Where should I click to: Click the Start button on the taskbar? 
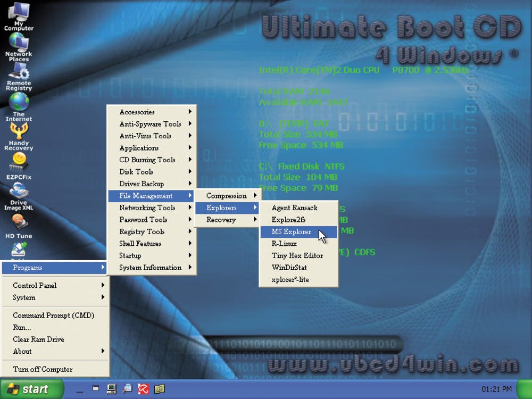point(32,389)
